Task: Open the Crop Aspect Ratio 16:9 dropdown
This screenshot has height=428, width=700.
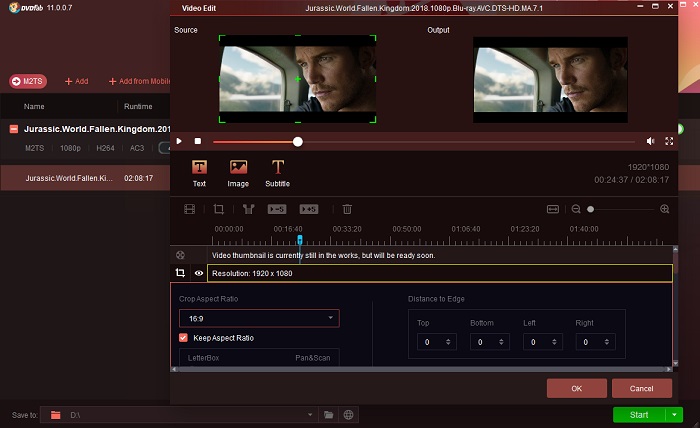Action: pos(259,318)
